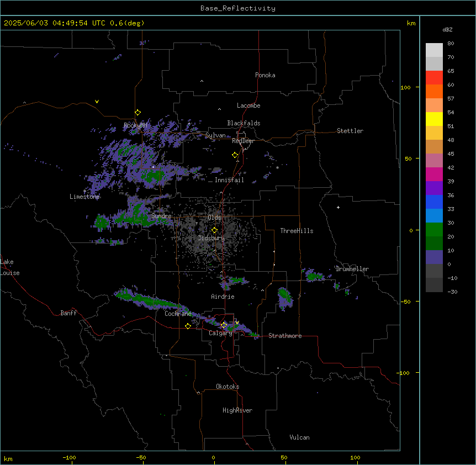
Task: Click the yellow diamond marker above RockyMH
Action: point(137,112)
